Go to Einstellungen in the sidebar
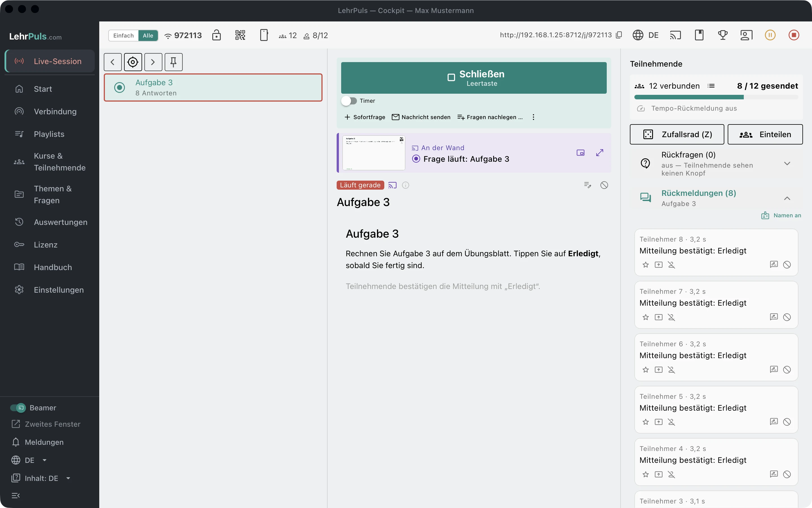 [50, 290]
